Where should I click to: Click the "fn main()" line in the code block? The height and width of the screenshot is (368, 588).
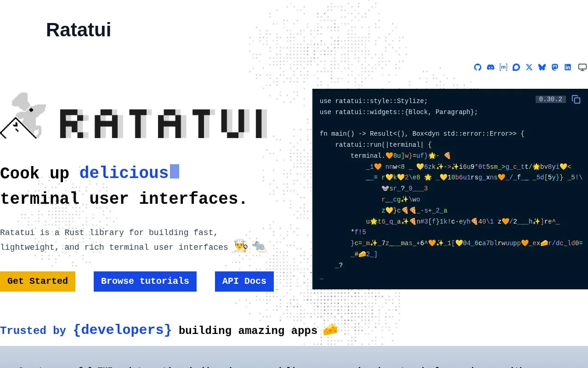[422, 134]
